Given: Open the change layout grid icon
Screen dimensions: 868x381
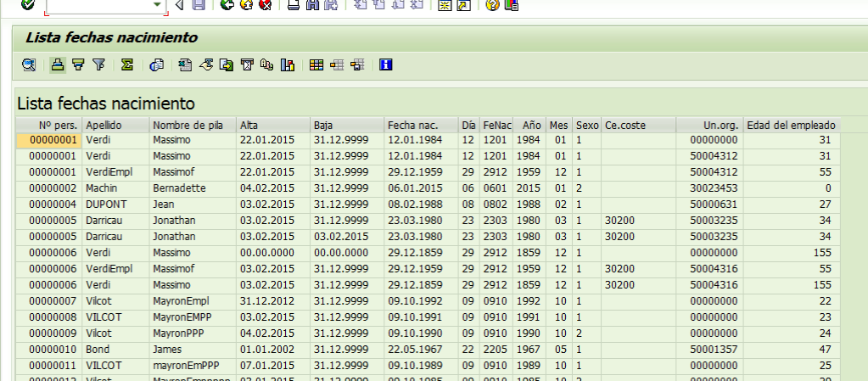Looking at the screenshot, I should 316,64.
